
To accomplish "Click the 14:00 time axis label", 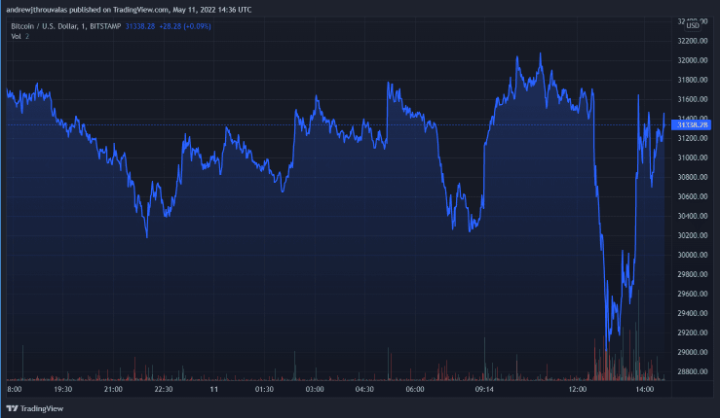I will pyautogui.click(x=645, y=388).
